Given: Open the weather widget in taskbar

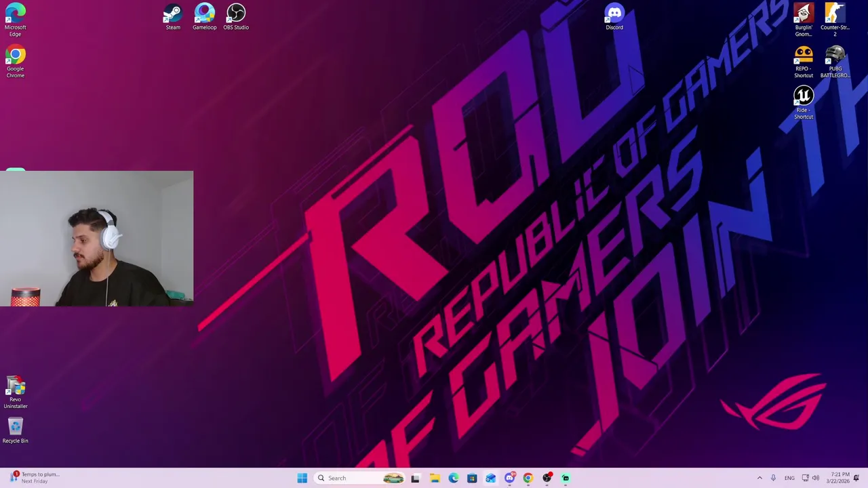Looking at the screenshot, I should click(34, 478).
